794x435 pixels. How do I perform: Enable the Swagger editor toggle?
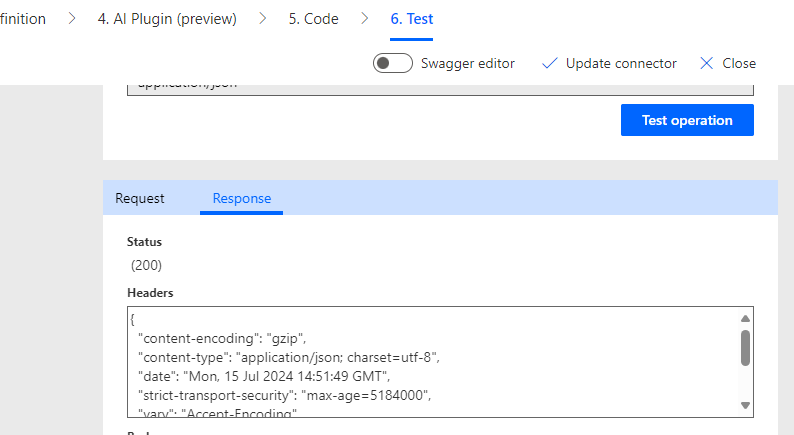point(393,63)
